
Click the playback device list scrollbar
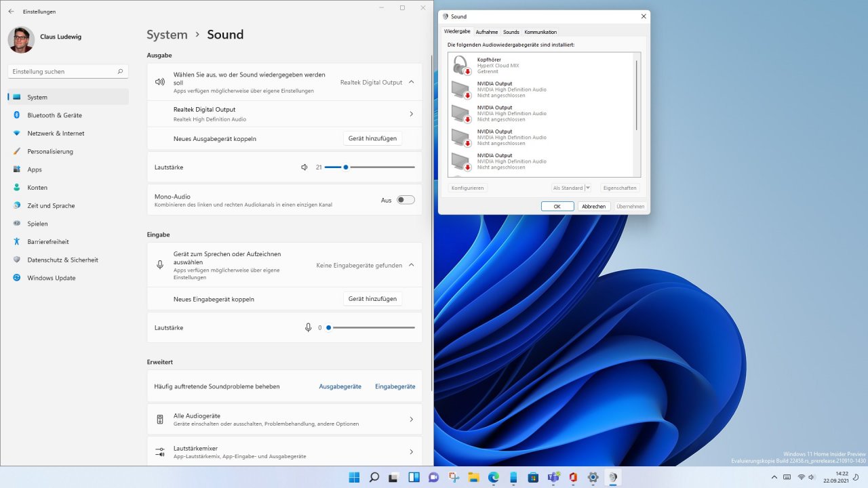[637, 95]
